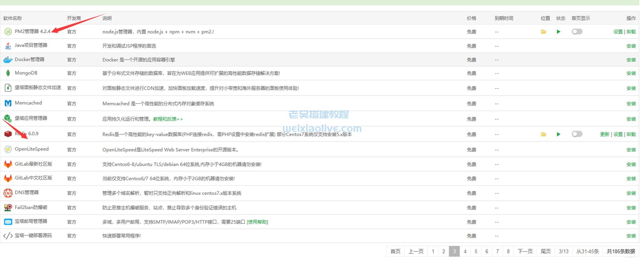
Task: Install Memcached
Action: [631, 103]
